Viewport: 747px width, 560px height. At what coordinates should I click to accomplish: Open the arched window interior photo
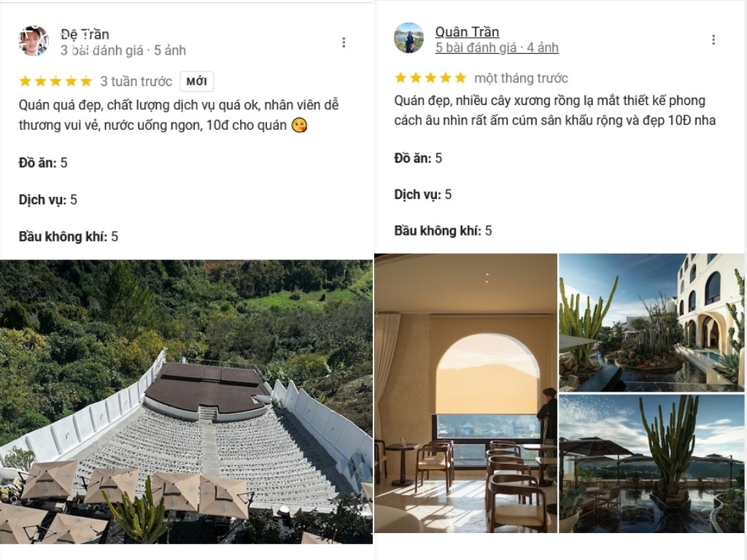coord(465,393)
